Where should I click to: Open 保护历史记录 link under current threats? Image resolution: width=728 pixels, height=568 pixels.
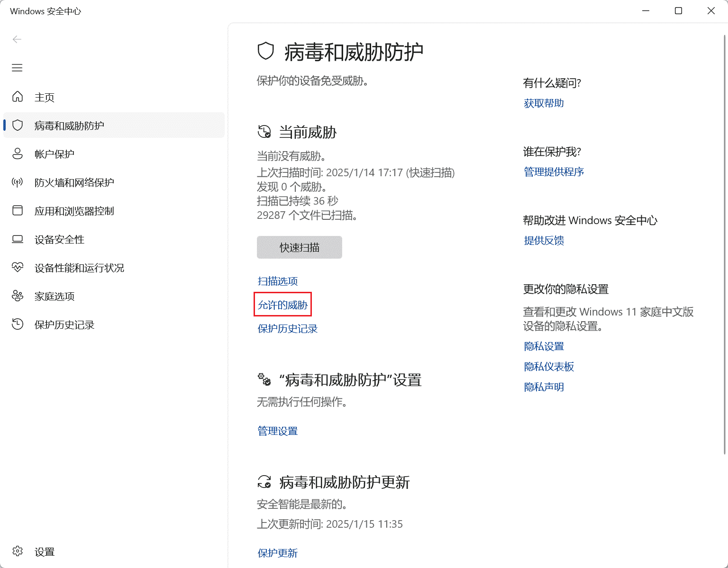(288, 329)
